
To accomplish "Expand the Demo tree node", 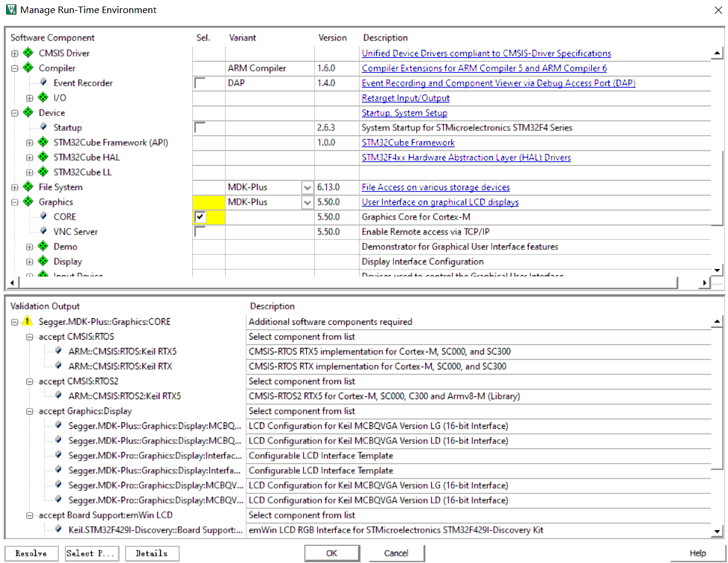I will click(30, 247).
